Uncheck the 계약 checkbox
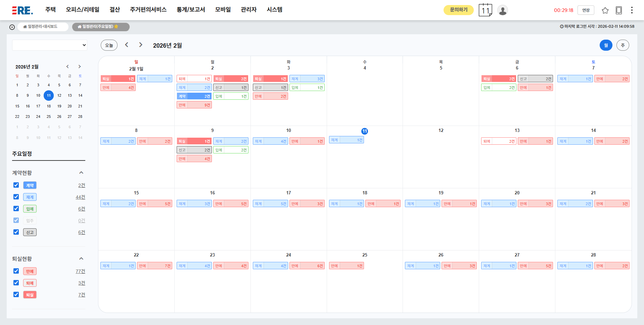The width and height of the screenshot is (644, 325). click(16, 185)
